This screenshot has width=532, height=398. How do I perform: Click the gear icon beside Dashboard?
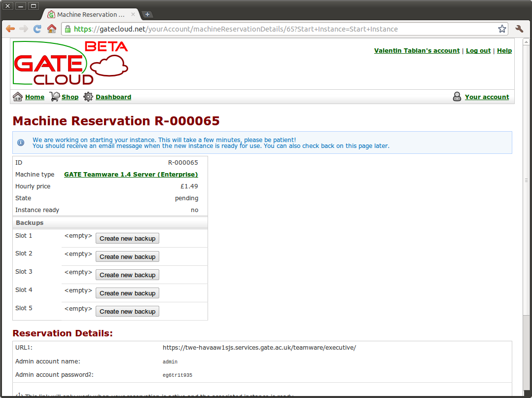pos(88,97)
